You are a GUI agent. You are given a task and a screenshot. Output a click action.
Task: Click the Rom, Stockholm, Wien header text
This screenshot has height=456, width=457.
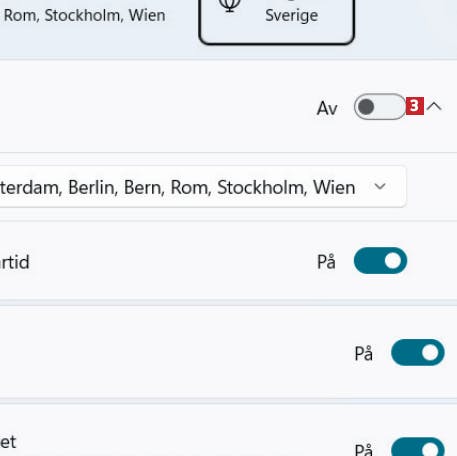(84, 15)
